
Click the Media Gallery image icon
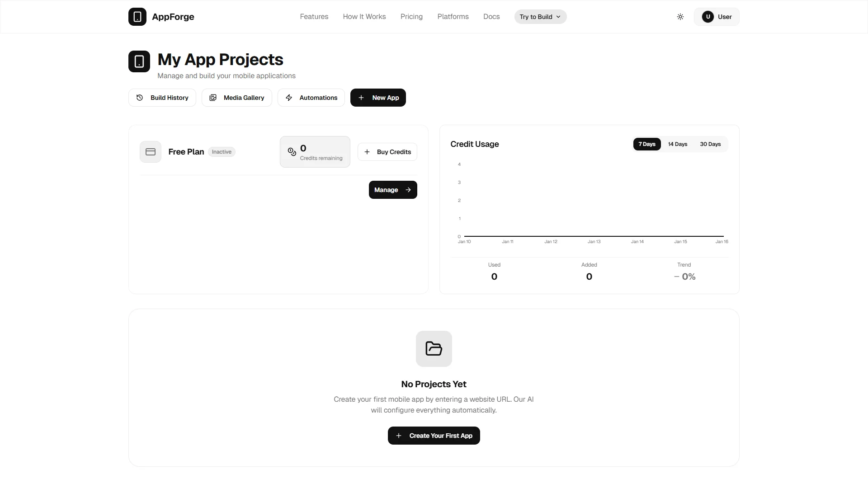(x=213, y=98)
